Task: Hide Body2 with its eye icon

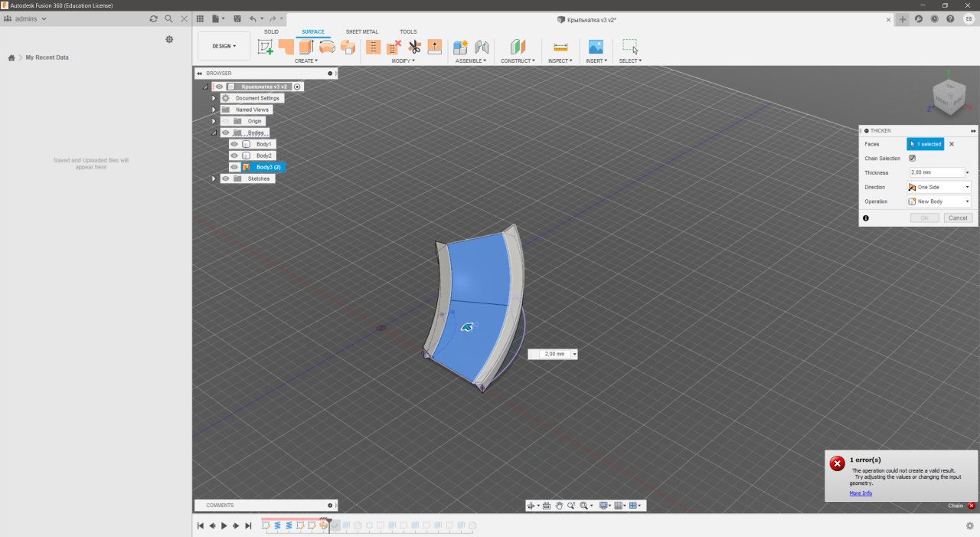Action: (x=234, y=156)
